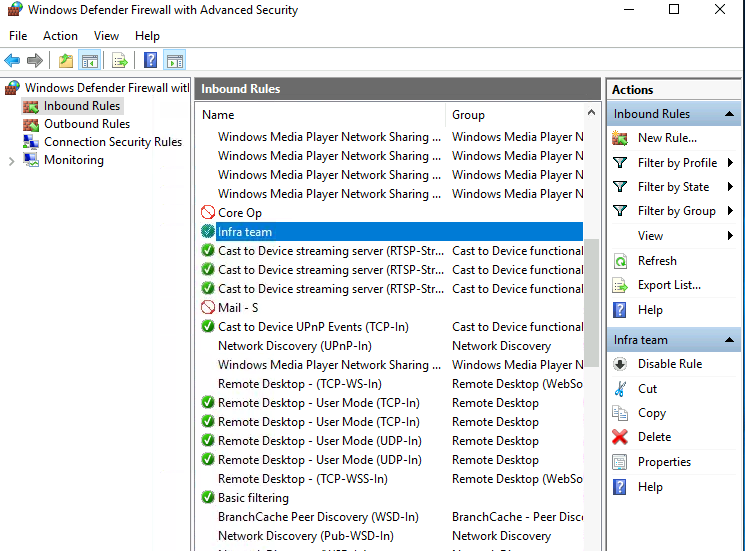Select Outbound Rules in the tree
This screenshot has height=551, width=745.
point(87,124)
